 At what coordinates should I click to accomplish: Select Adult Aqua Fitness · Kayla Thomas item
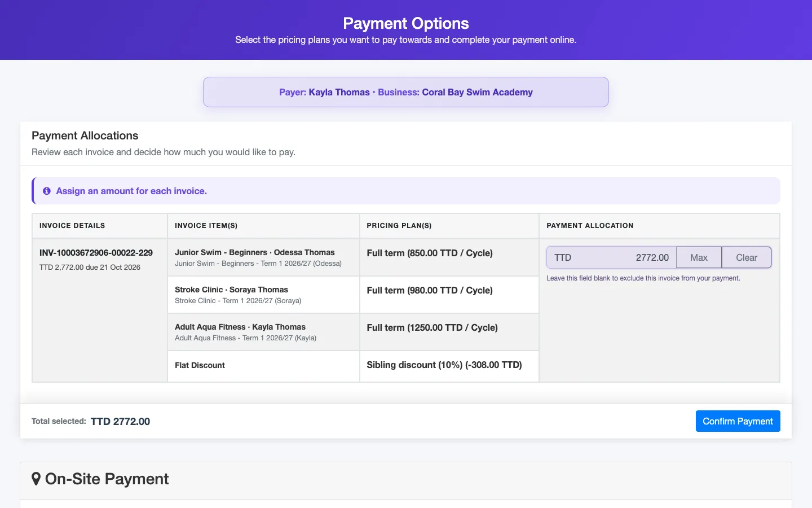pos(240,327)
